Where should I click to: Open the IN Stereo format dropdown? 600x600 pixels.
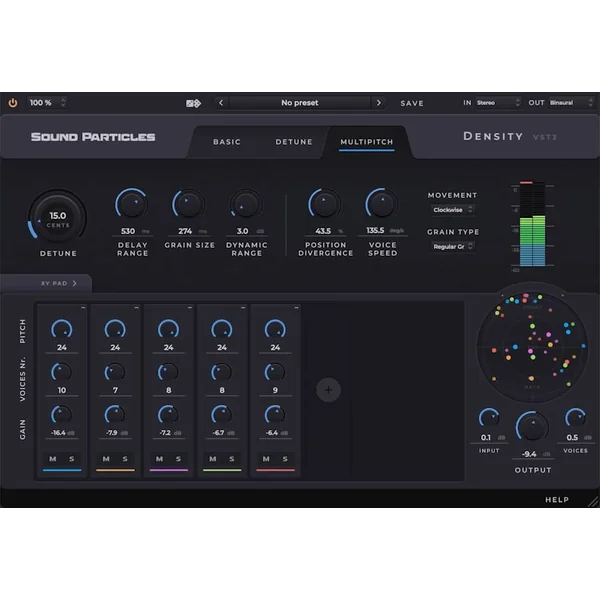(498, 103)
